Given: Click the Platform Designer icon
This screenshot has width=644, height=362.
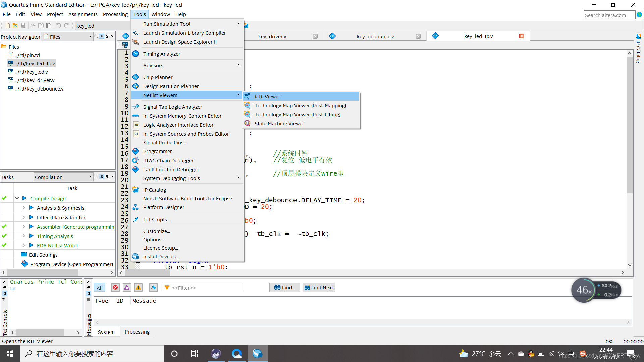Looking at the screenshot, I should pos(135,207).
